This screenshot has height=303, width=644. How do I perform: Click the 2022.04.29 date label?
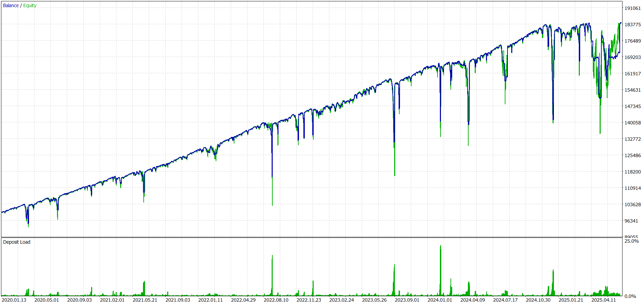coord(243,300)
